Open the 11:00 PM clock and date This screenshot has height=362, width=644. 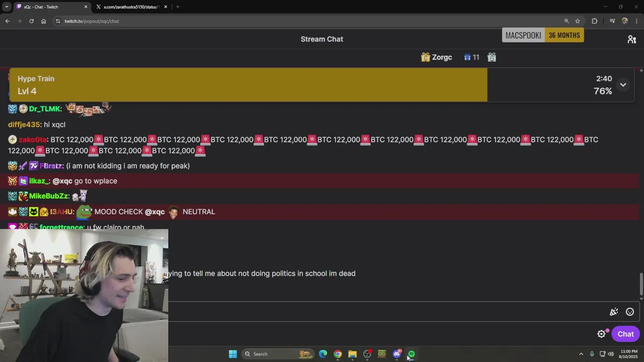pos(628,354)
